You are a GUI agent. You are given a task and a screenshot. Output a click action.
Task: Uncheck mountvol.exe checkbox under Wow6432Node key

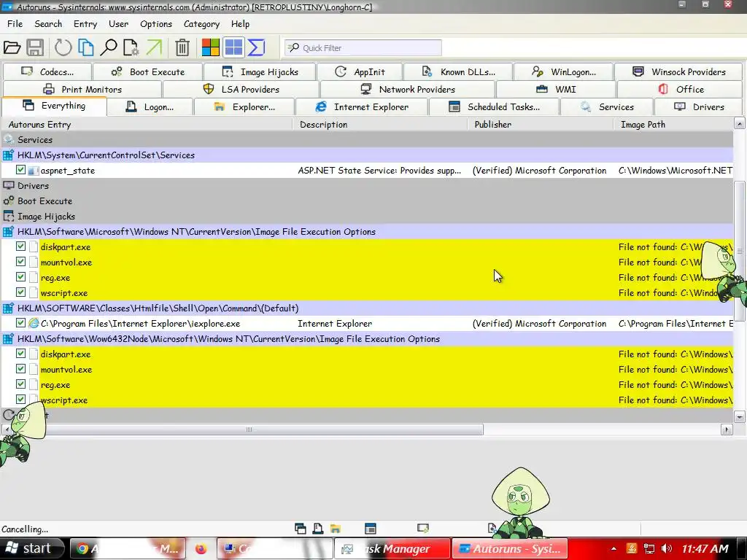pos(20,368)
